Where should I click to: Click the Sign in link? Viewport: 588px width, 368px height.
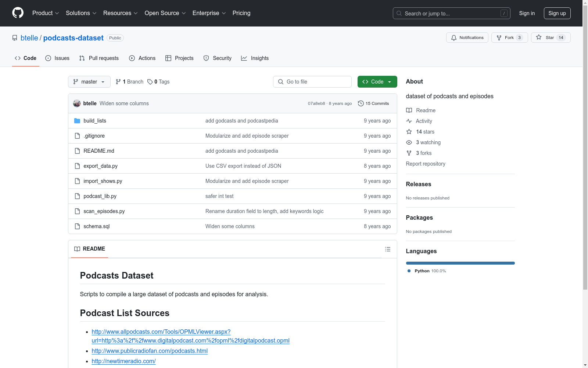click(527, 13)
